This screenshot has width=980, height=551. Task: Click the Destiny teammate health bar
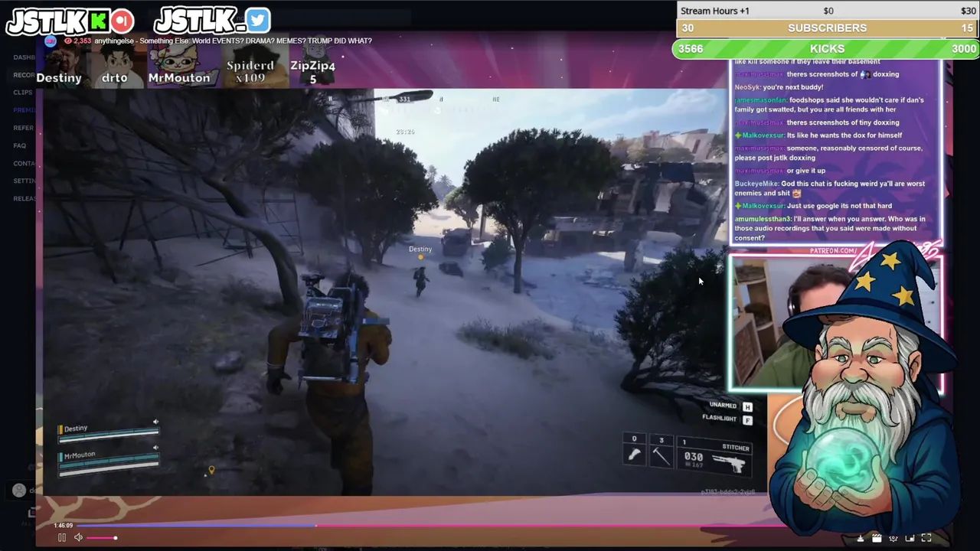(109, 434)
